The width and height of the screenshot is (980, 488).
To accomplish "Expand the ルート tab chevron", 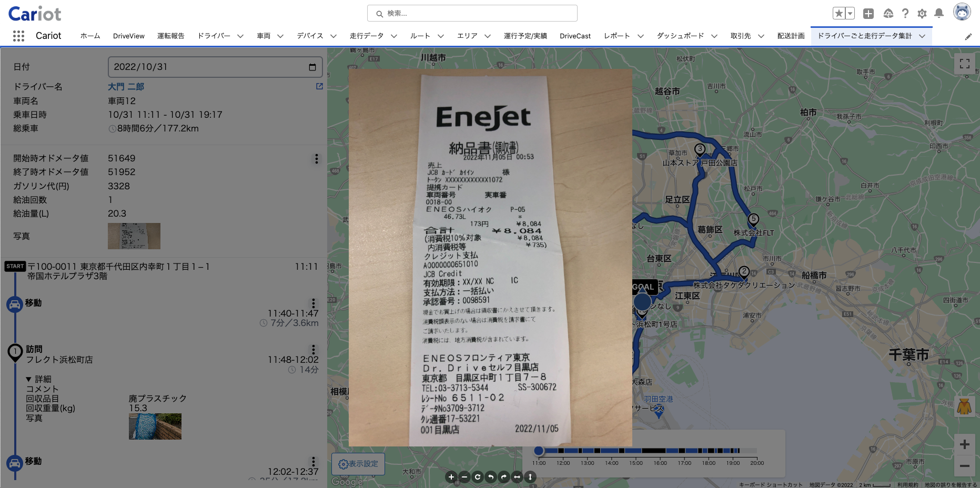I will point(441,36).
